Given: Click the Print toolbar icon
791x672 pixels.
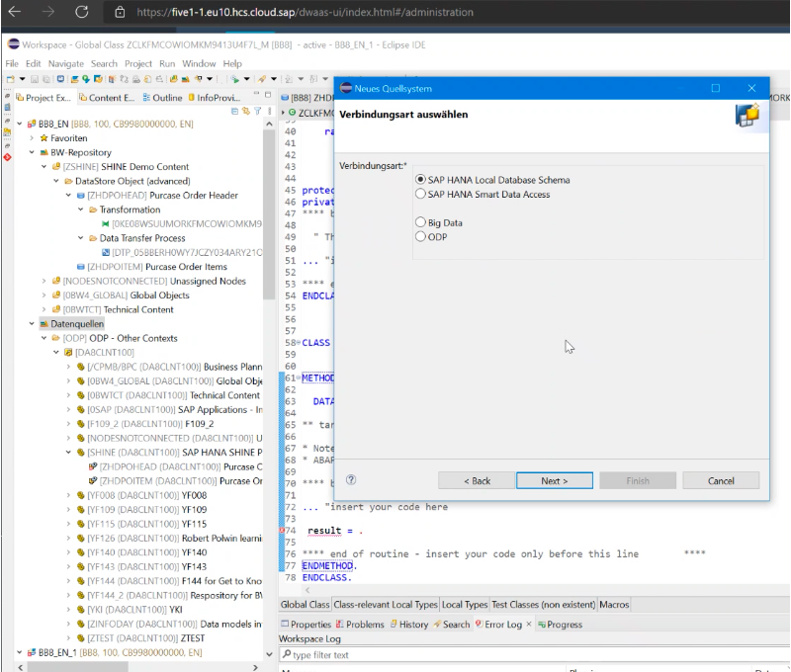Looking at the screenshot, I should pyautogui.click(x=135, y=79).
